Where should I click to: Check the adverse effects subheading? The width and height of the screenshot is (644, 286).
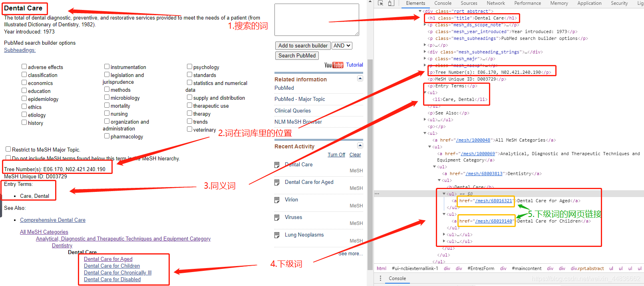point(24,67)
